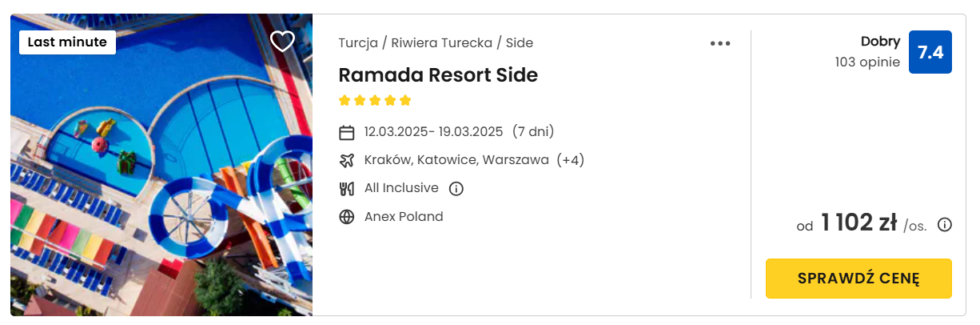
Task: Click the globe tour operator icon
Action: 346,217
